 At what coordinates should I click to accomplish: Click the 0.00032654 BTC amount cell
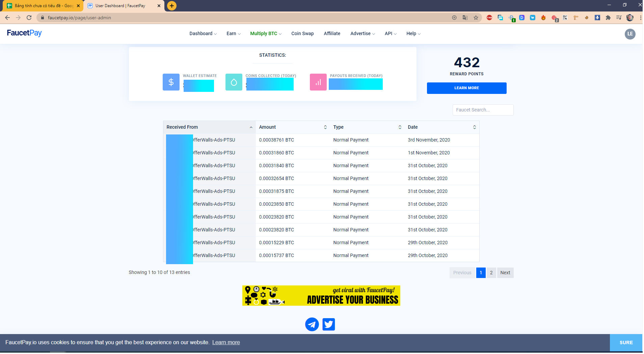click(x=276, y=178)
